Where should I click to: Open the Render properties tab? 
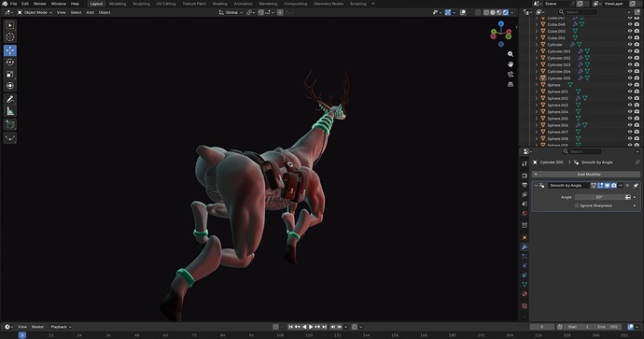tap(525, 176)
